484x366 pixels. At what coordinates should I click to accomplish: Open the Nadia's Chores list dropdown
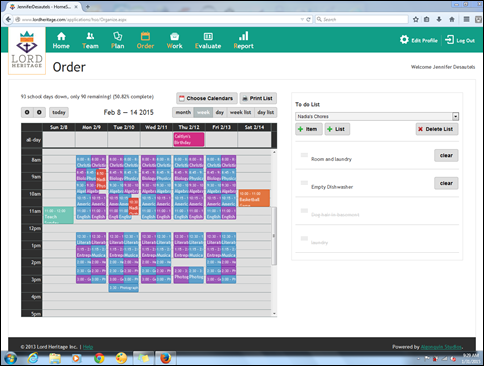tap(377, 116)
